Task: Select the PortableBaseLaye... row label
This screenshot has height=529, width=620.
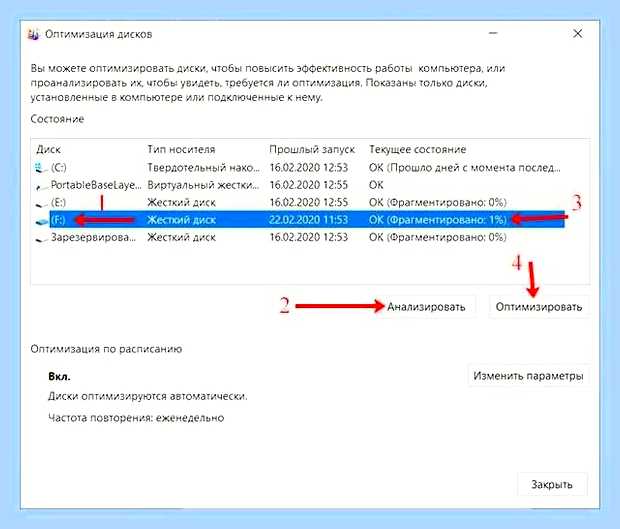Action: [96, 185]
